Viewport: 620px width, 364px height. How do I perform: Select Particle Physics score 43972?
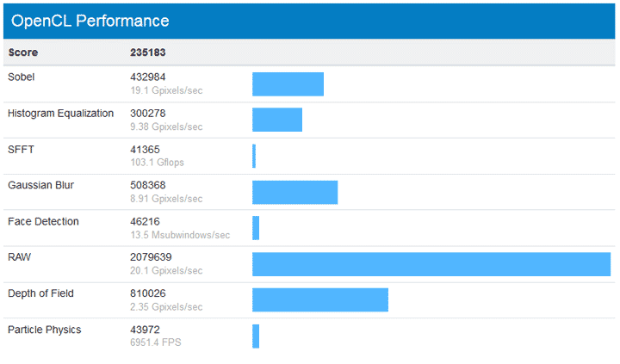[x=146, y=330]
